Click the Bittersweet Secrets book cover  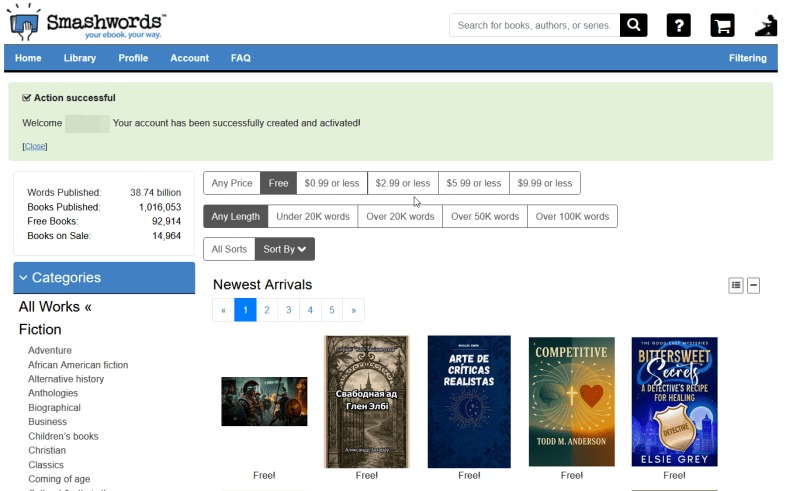pyautogui.click(x=674, y=401)
